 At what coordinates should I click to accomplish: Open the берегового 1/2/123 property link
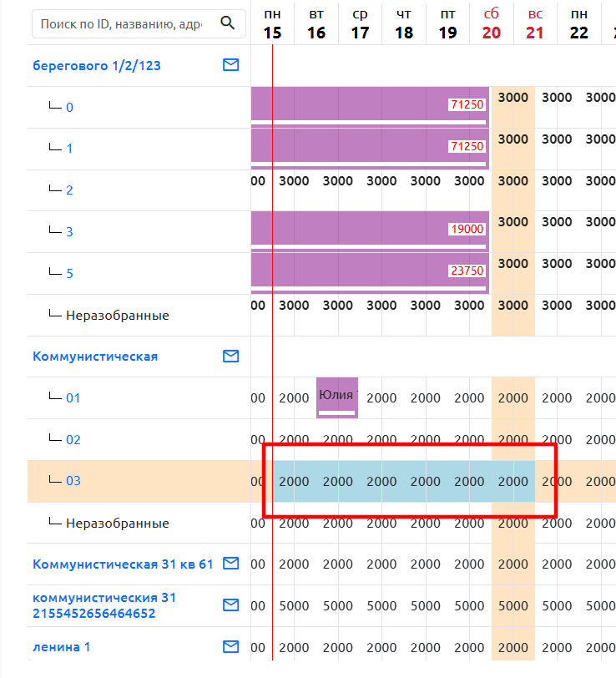click(x=97, y=66)
